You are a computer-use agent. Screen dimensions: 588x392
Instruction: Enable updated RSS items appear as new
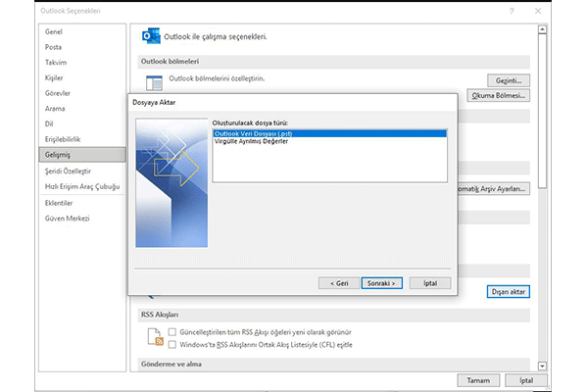coord(172,332)
